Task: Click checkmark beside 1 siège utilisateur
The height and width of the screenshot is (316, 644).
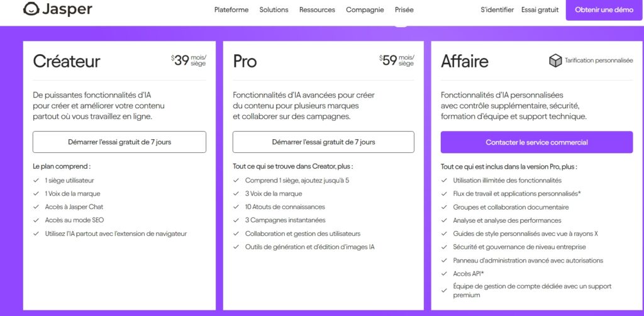Action: pyautogui.click(x=36, y=180)
